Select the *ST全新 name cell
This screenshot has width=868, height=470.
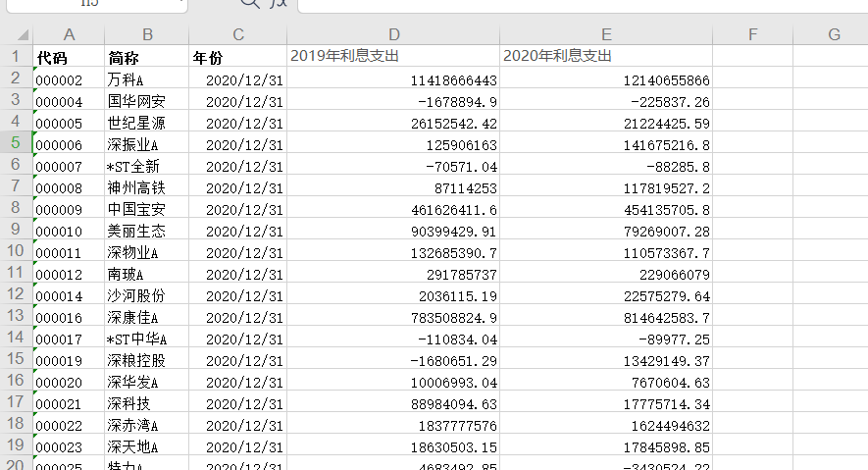tap(147, 164)
